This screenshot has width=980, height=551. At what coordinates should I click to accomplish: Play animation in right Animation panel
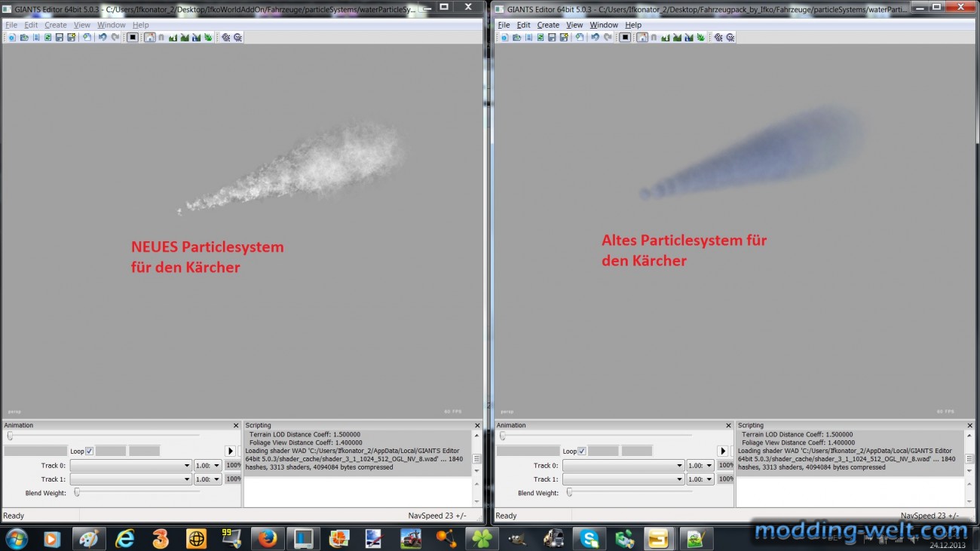tap(723, 451)
